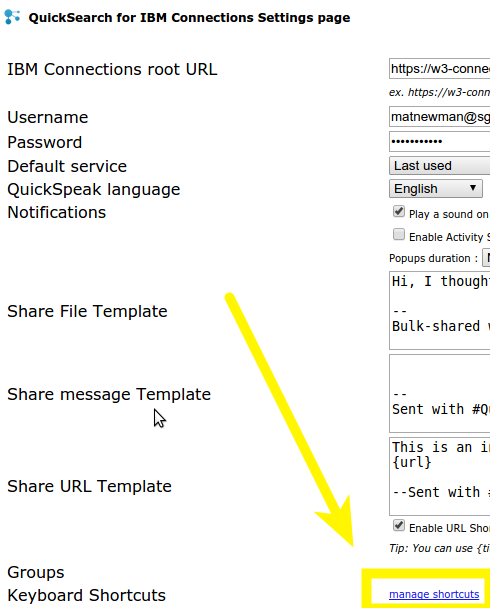Click inside the Share File Template textarea
This screenshot has height=608, width=490.
point(440,311)
